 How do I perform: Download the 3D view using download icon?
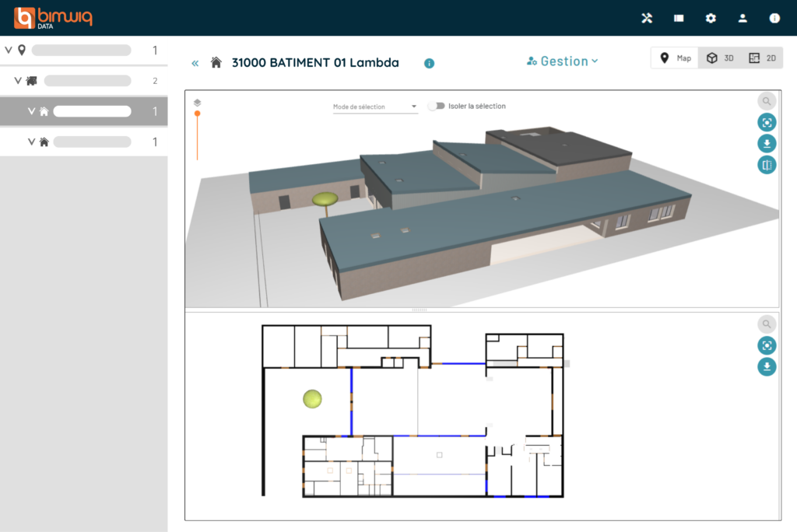click(767, 143)
